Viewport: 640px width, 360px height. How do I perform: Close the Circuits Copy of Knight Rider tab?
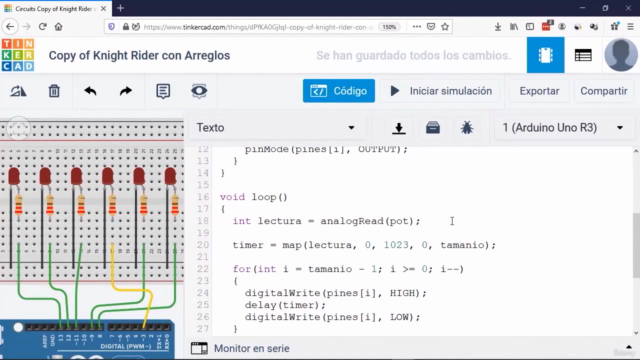pyautogui.click(x=104, y=8)
